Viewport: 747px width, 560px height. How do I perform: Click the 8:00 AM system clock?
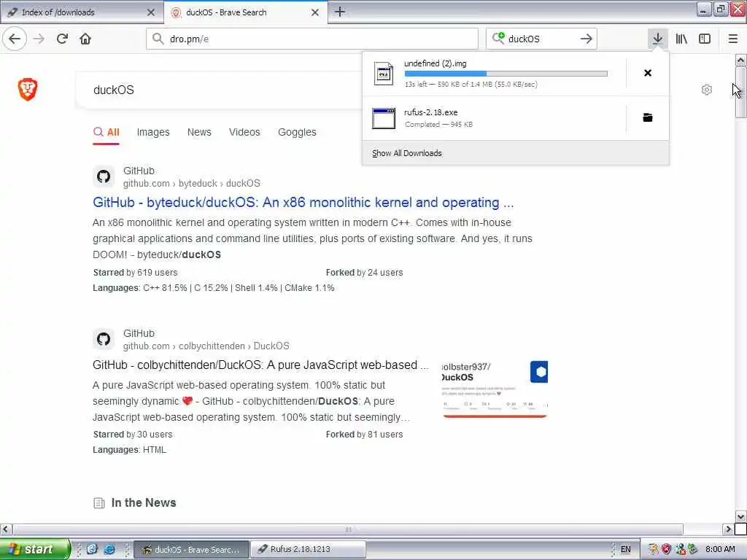(720, 550)
